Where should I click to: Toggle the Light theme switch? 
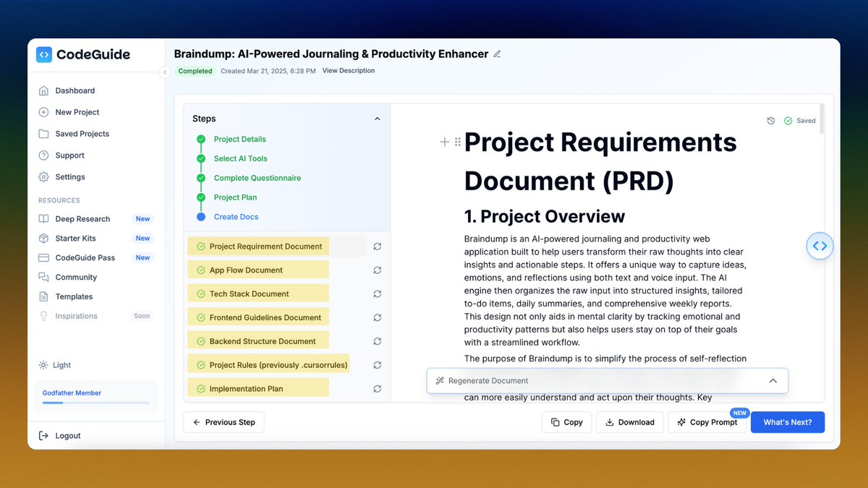pos(56,365)
